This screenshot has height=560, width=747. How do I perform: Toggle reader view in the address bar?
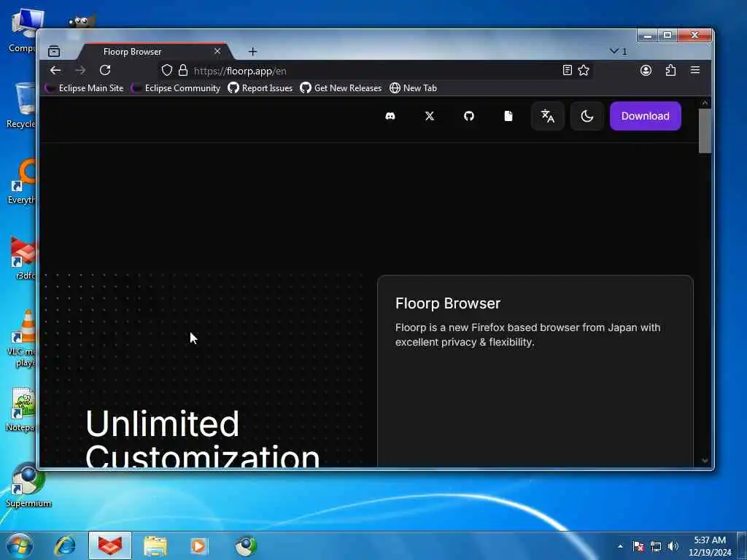tap(567, 71)
